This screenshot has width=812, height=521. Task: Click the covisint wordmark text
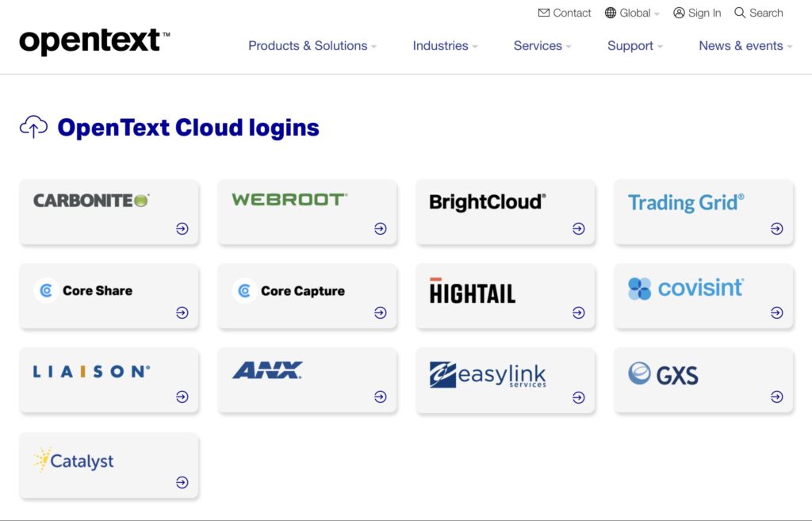701,288
